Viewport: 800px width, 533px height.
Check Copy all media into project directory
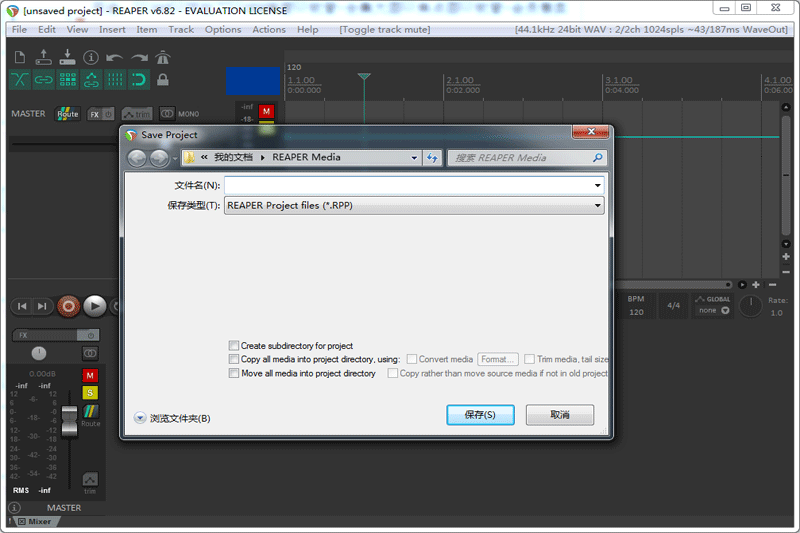[x=234, y=359]
